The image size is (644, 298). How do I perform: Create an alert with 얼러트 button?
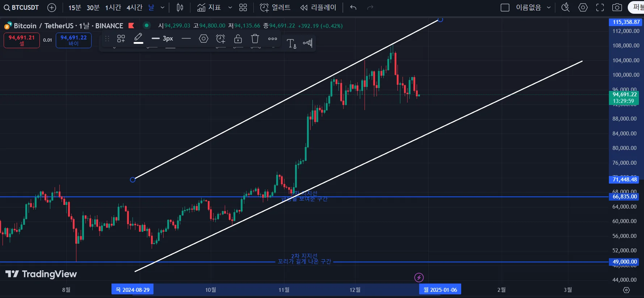[x=275, y=8]
